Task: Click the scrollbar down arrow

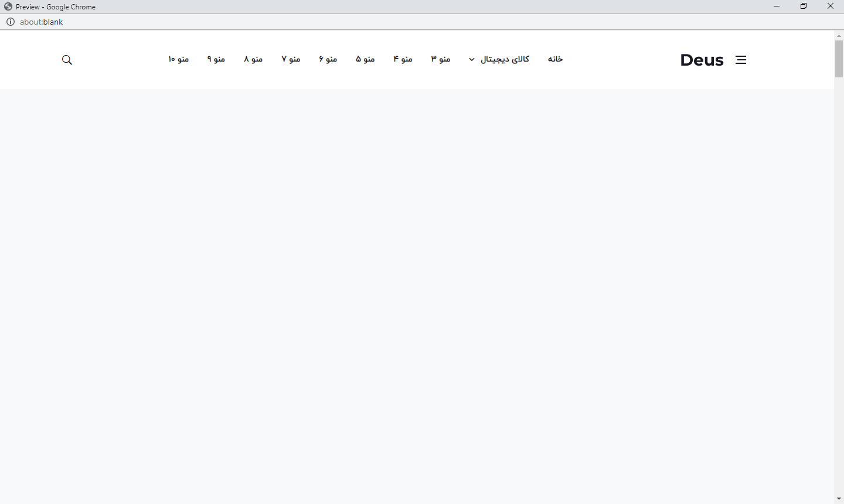Action: (x=839, y=499)
